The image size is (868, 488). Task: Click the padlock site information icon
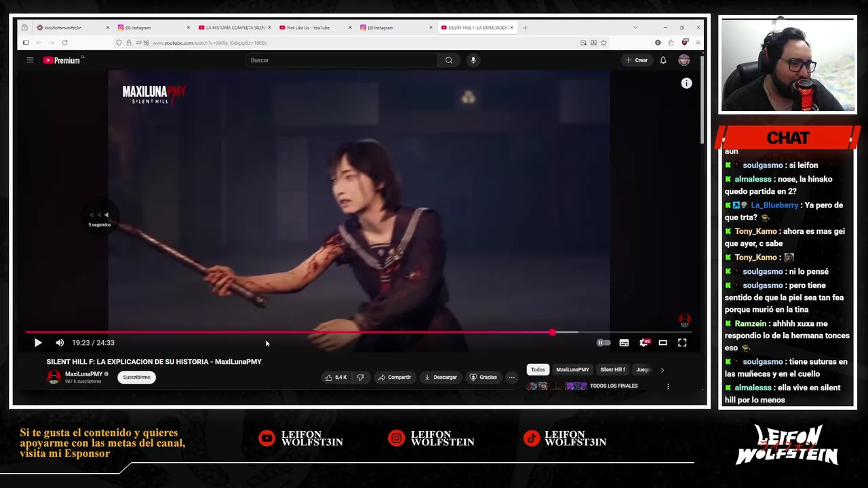(x=129, y=43)
